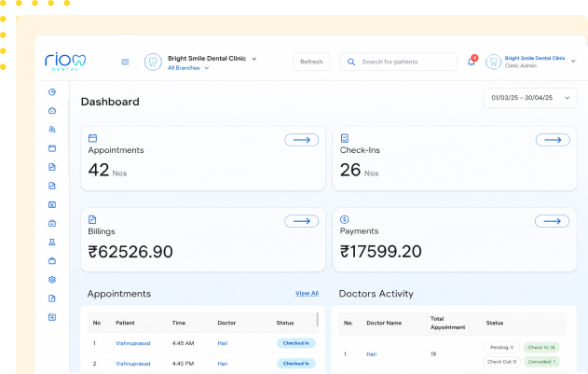This screenshot has height=374, width=588.
Task: Click the 4:45 PM time cell
Action: (x=183, y=364)
